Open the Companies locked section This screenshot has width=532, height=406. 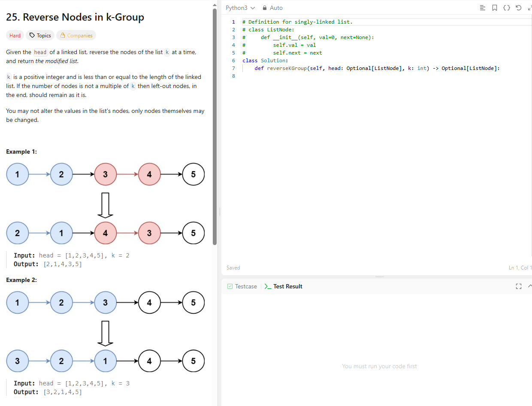[x=76, y=36]
